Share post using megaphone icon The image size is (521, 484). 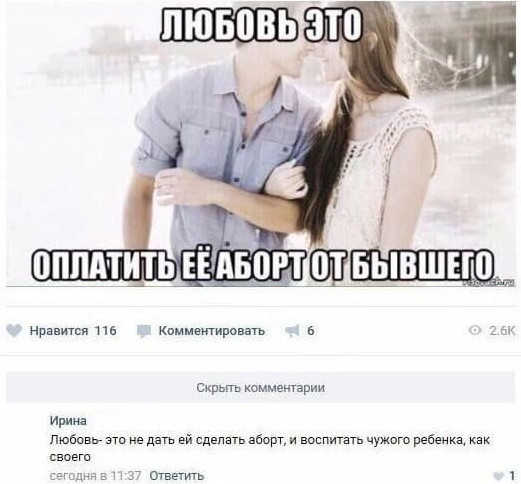292,331
